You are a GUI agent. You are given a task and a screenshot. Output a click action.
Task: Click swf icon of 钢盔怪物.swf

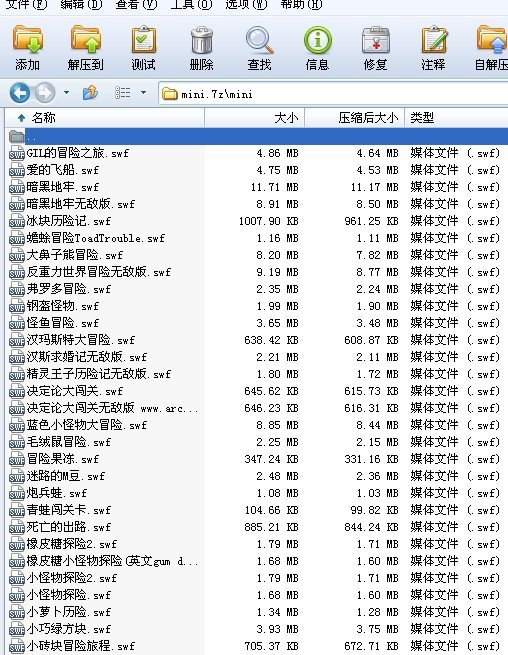[x=17, y=306]
